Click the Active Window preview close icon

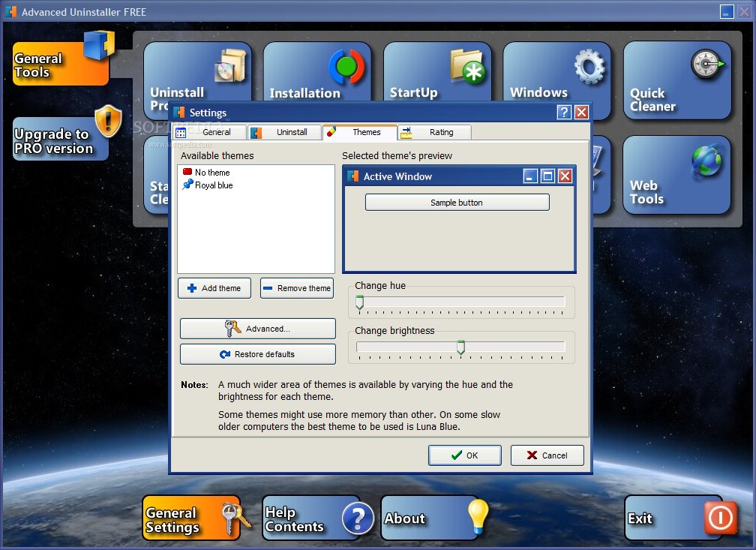pyautogui.click(x=565, y=176)
